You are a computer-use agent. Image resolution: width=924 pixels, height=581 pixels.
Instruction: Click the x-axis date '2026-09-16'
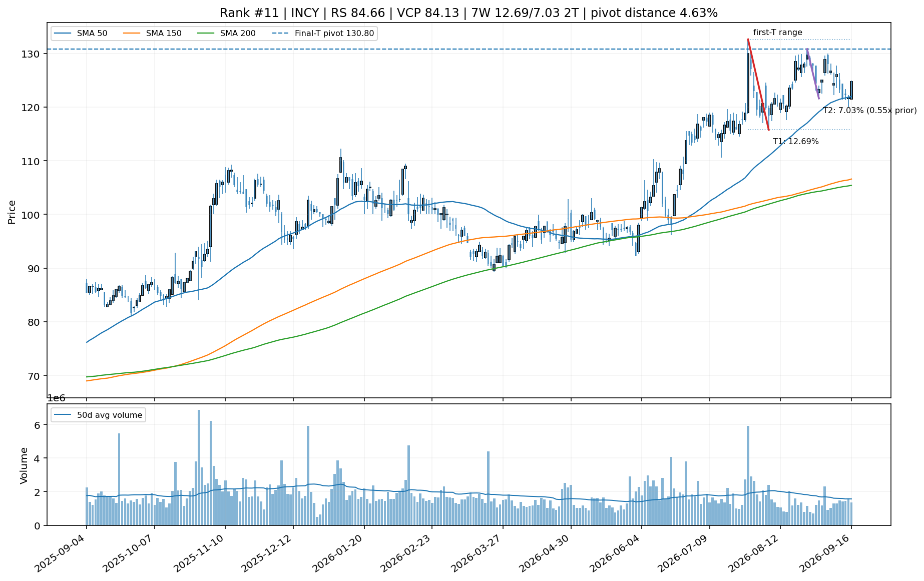pos(825,554)
